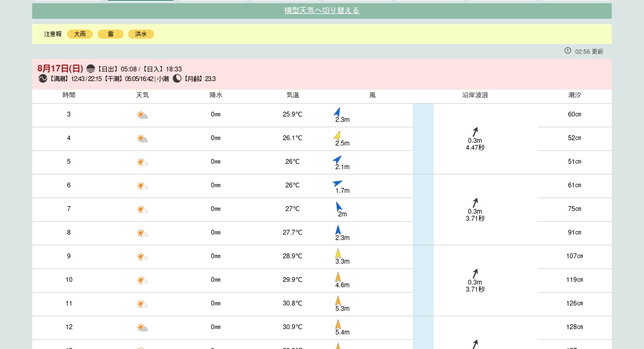644x349 pixels.
Task: Click the blue wind arrow showing 2.3m at hour 3
Action: tap(338, 112)
